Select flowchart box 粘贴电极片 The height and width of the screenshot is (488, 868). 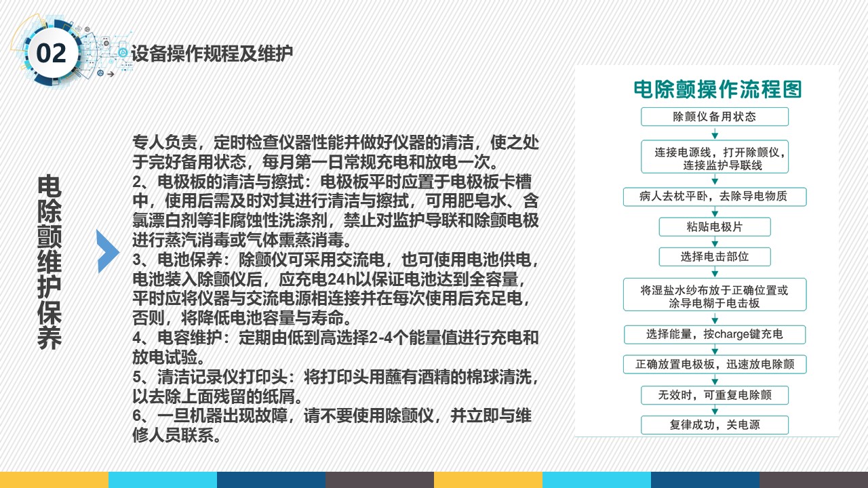pos(715,227)
